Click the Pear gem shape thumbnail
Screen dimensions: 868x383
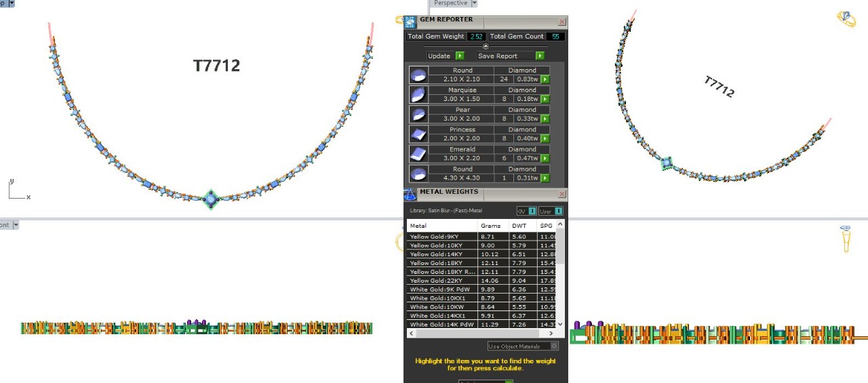pyautogui.click(x=418, y=114)
